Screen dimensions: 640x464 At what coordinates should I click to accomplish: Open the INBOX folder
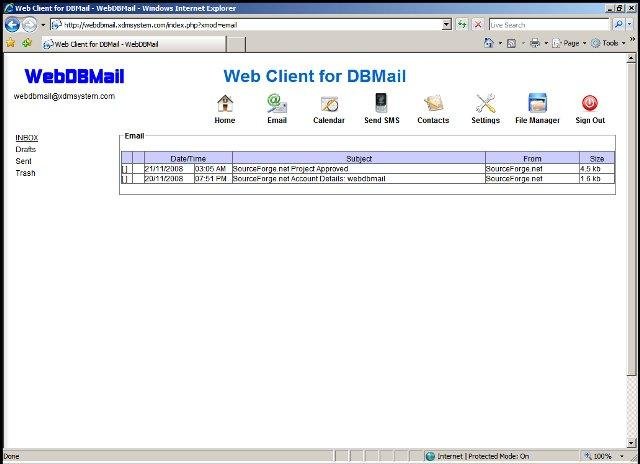point(27,138)
